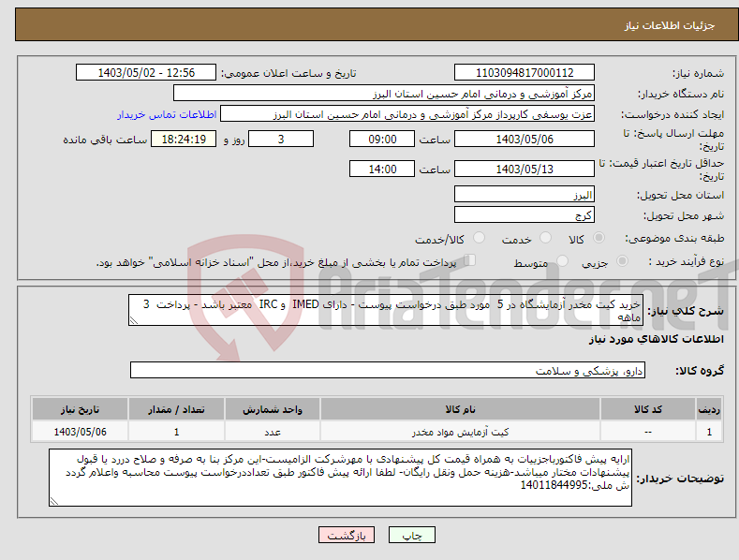Open the اطلاعات تماس خریدار link
This screenshot has width=739, height=560.
[x=167, y=114]
